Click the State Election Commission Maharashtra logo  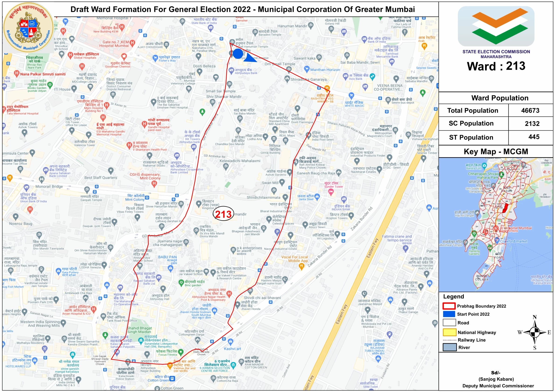click(496, 26)
